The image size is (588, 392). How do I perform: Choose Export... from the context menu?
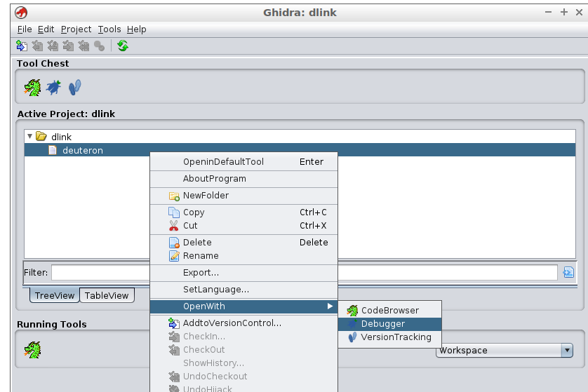(201, 273)
